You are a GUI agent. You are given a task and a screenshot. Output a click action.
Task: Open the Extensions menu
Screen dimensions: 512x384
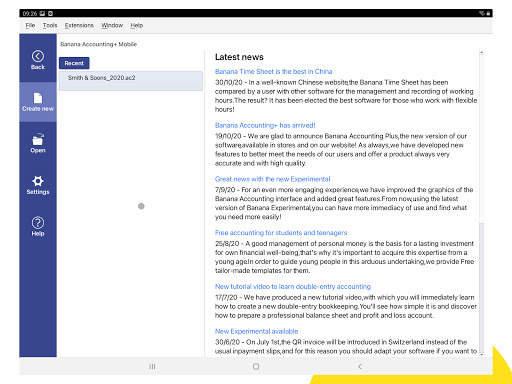click(x=79, y=25)
